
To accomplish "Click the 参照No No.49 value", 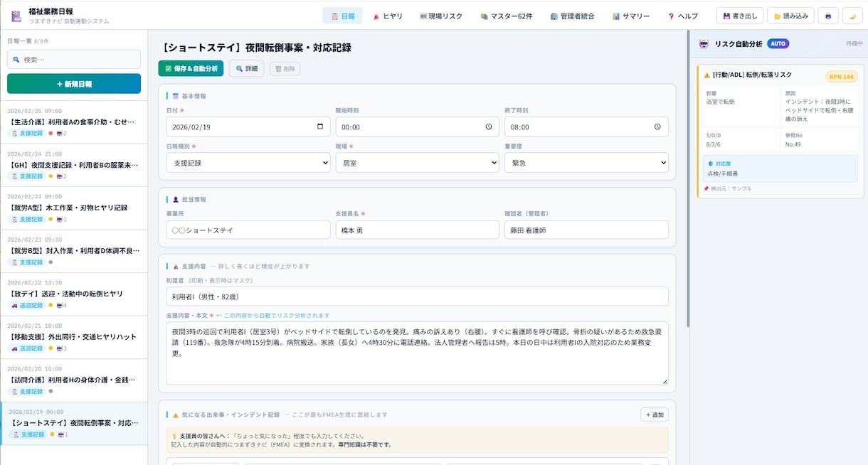I will pyautogui.click(x=793, y=144).
